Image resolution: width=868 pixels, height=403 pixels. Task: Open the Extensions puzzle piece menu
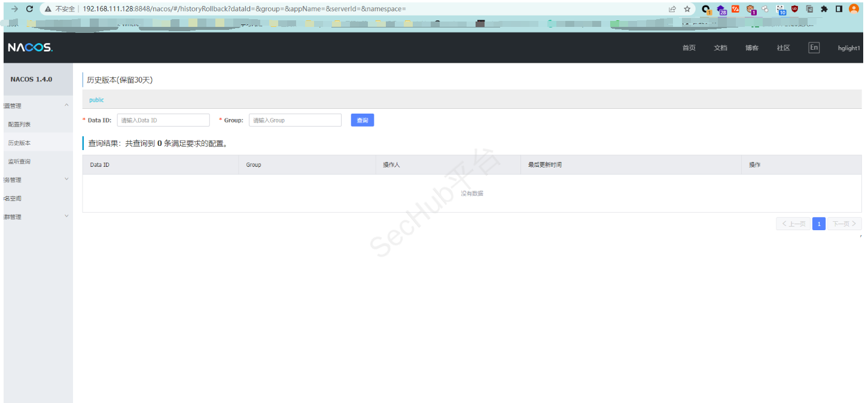[x=824, y=9]
